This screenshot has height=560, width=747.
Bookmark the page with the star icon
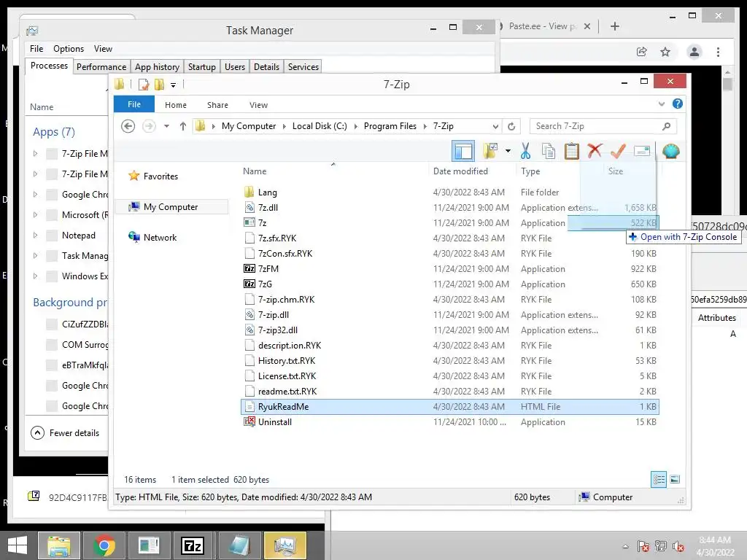pos(665,52)
